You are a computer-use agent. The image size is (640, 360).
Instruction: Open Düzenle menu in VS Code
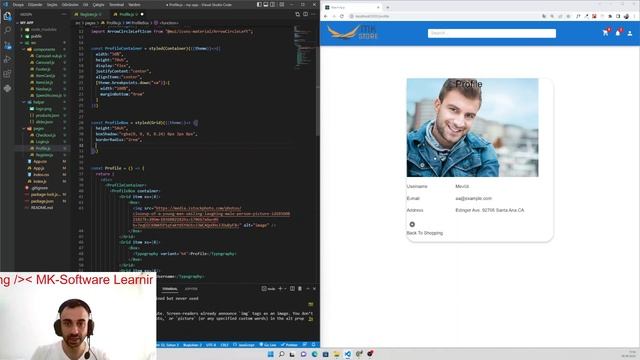(x=35, y=4)
